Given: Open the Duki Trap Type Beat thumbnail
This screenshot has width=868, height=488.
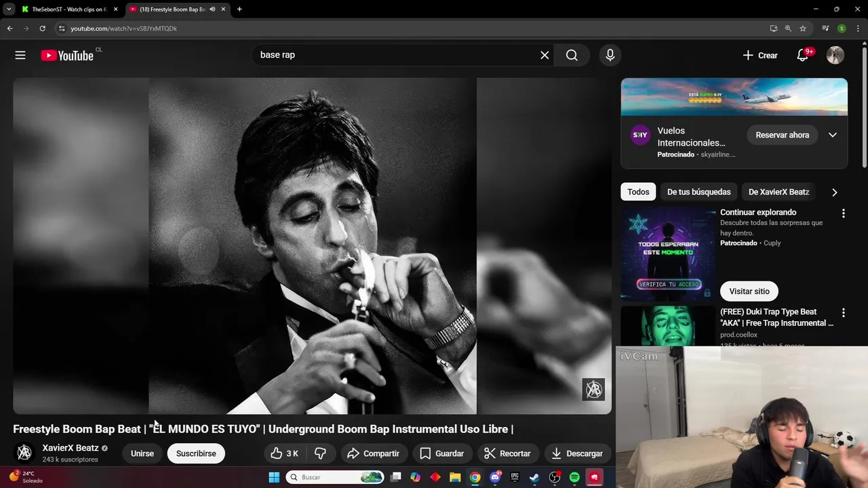Looking at the screenshot, I should 668,326.
